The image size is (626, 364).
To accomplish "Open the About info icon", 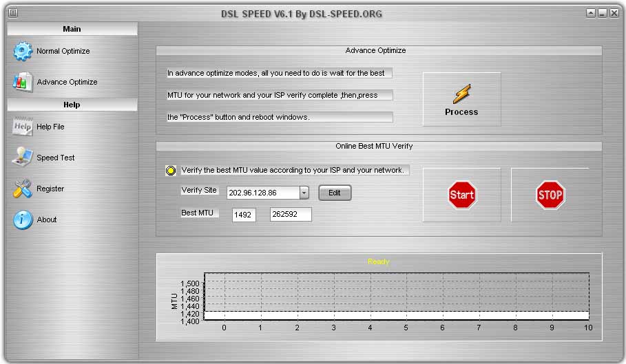I will (23, 220).
